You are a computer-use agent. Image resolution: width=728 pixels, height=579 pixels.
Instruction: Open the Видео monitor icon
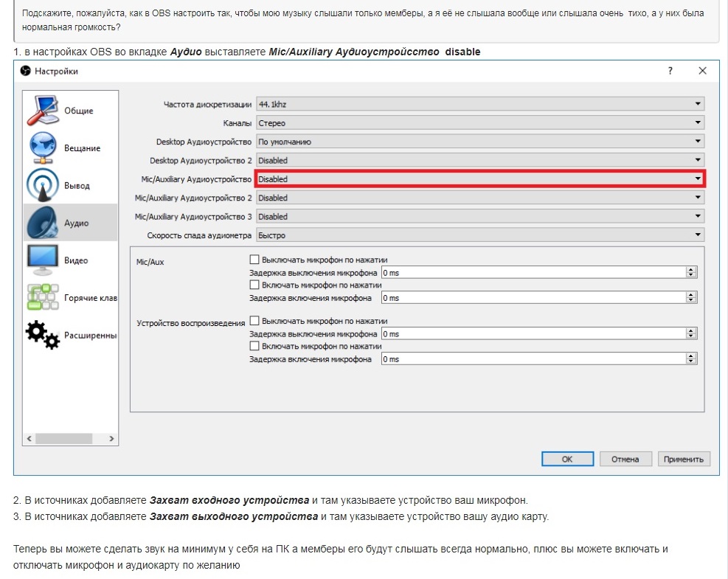44,260
